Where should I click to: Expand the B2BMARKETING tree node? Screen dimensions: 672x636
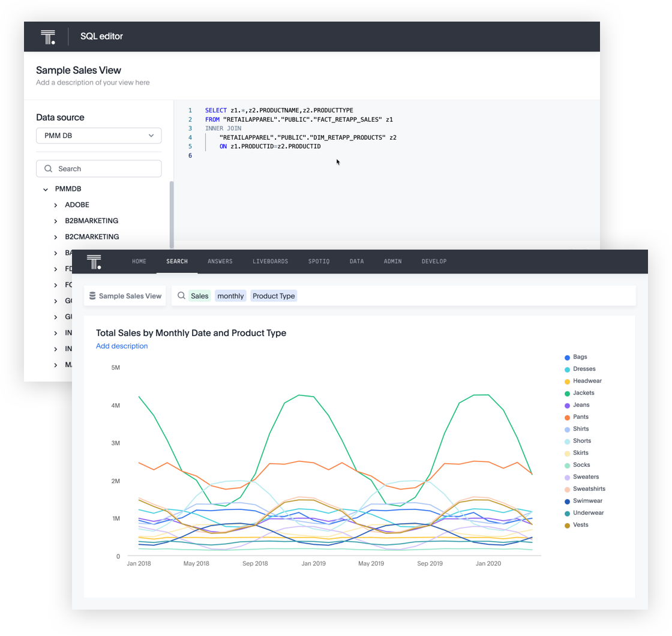(x=55, y=220)
